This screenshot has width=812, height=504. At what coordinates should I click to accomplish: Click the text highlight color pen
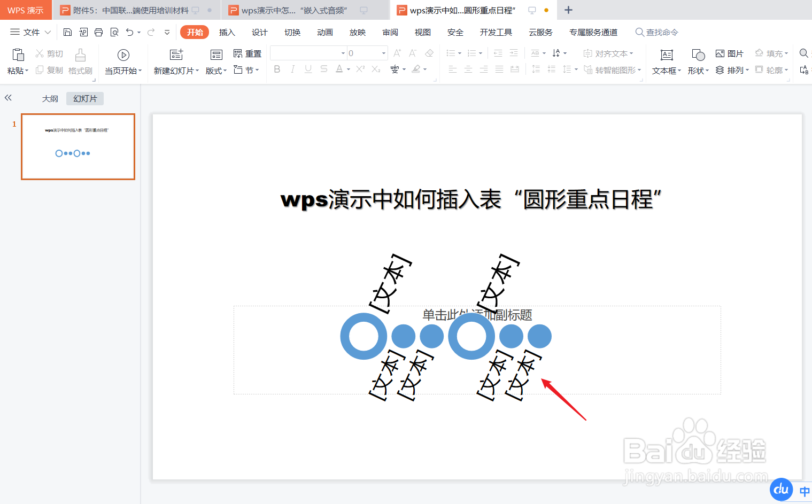(x=416, y=69)
